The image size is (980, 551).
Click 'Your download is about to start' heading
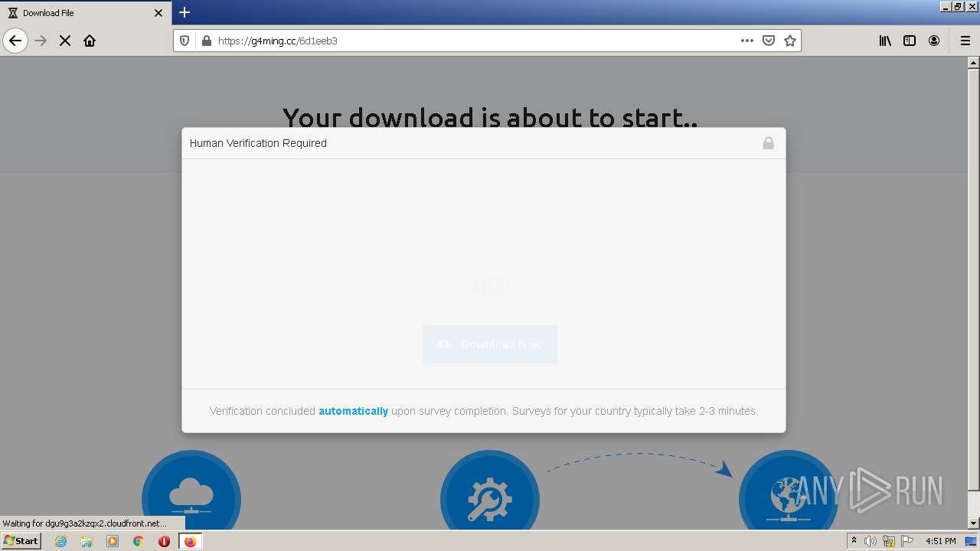coord(490,117)
